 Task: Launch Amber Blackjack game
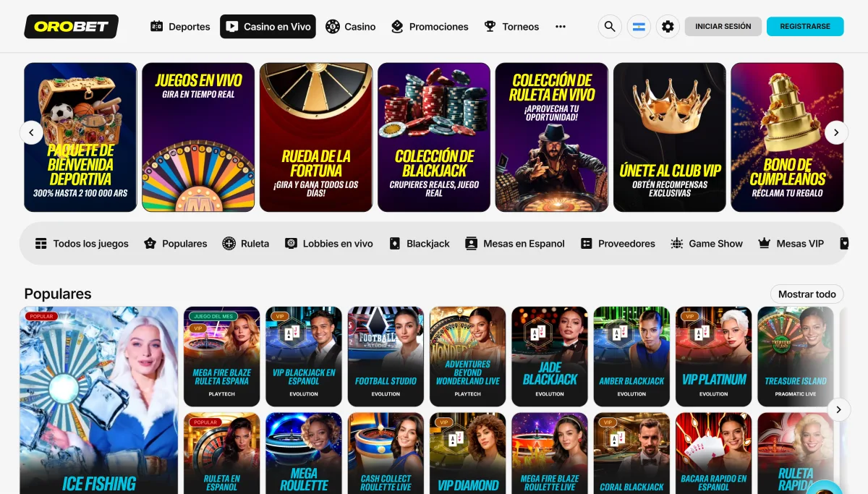click(631, 356)
